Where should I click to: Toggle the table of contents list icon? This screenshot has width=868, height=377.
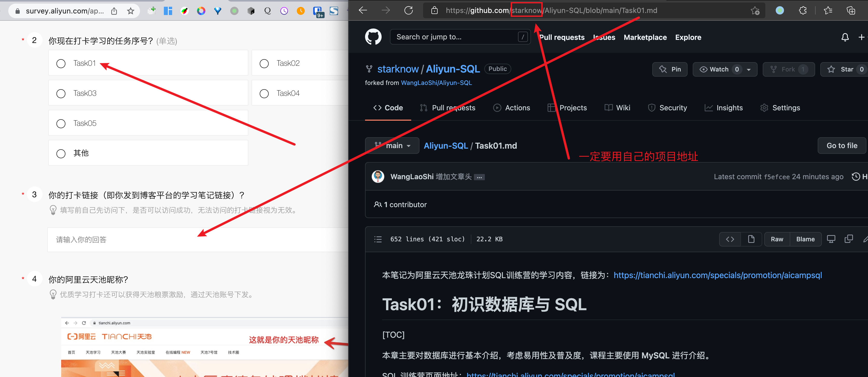pos(378,239)
